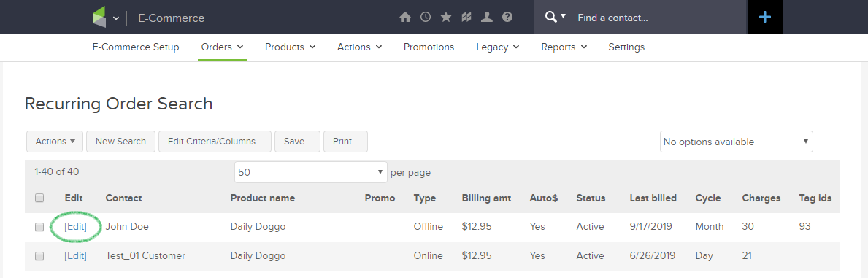Open recent items clock icon
Image resolution: width=868 pixels, height=278 pixels.
click(x=425, y=18)
